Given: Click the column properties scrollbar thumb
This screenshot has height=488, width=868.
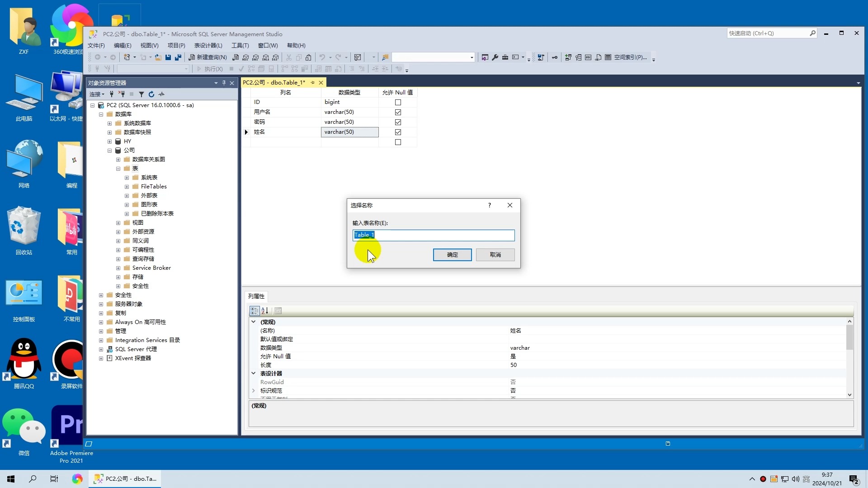Looking at the screenshot, I should coord(849,337).
